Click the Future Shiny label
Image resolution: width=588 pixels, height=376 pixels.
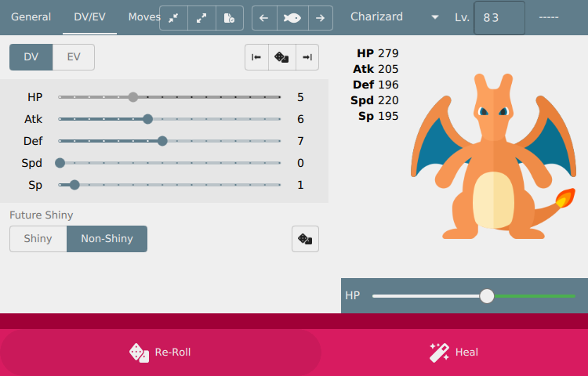tap(42, 215)
